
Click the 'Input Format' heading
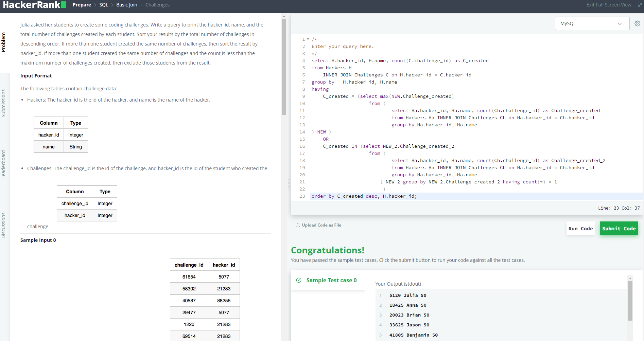point(36,76)
